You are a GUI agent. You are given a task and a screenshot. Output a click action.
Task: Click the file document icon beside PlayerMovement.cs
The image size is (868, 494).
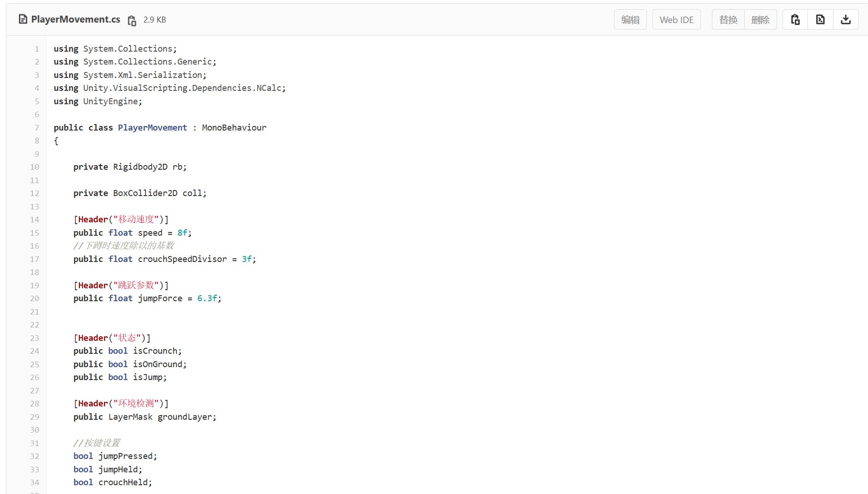23,19
